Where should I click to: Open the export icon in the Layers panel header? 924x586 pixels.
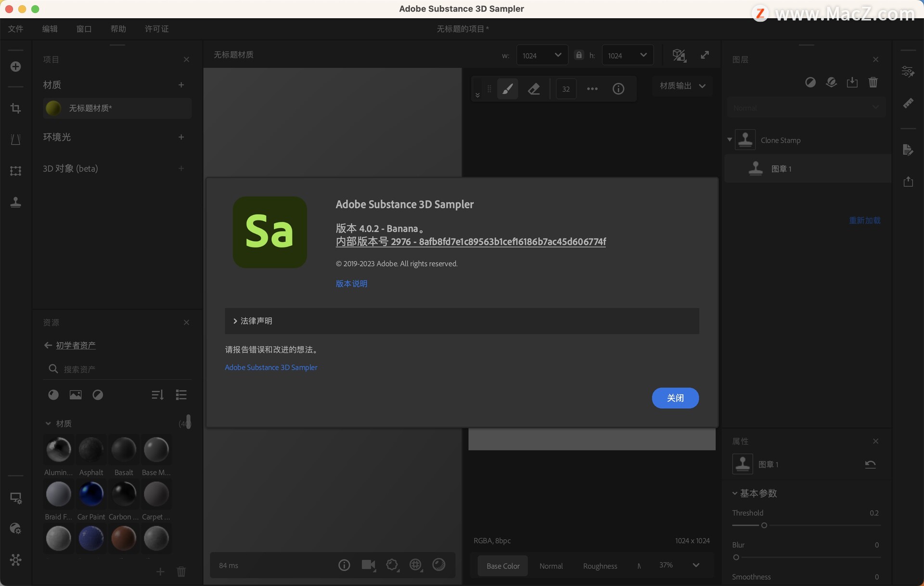(852, 82)
